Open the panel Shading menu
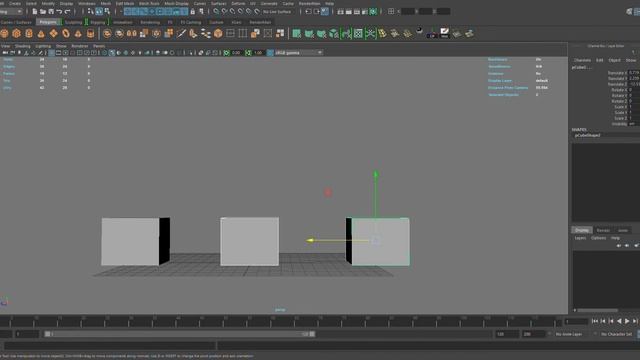The image size is (640, 360). tap(22, 46)
